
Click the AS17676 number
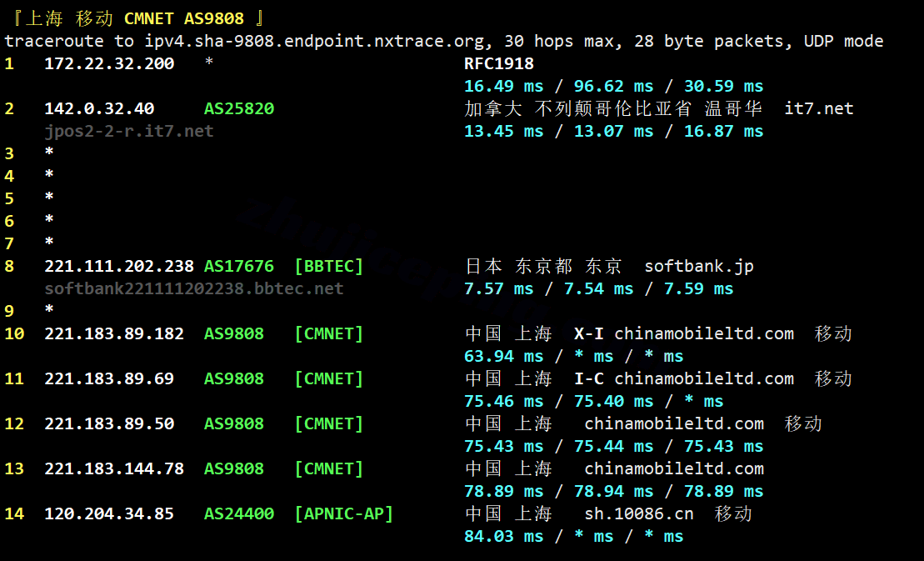(238, 267)
